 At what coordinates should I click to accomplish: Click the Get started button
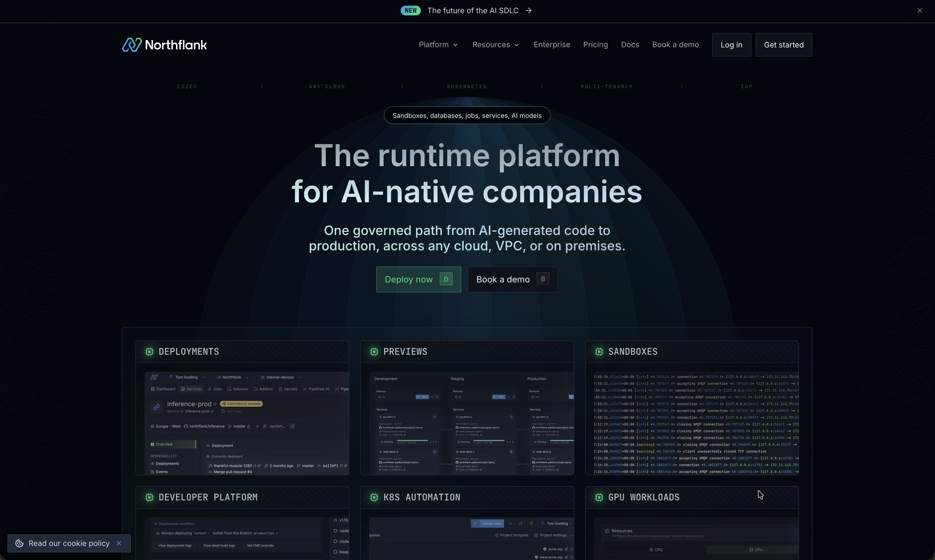(x=784, y=45)
